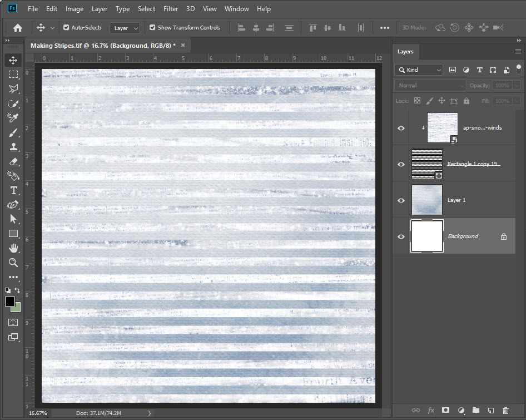Align left edges button
526x420 pixels.
tap(241, 27)
